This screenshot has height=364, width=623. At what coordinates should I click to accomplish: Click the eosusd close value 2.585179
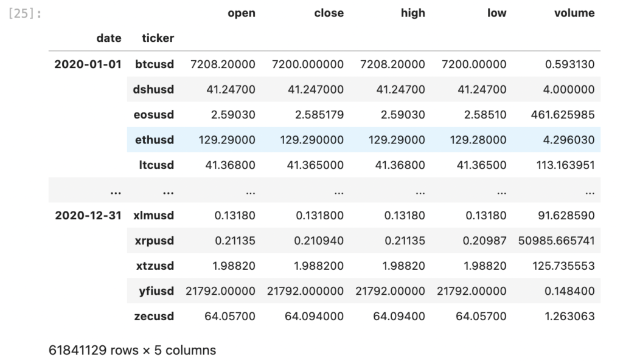(x=319, y=115)
